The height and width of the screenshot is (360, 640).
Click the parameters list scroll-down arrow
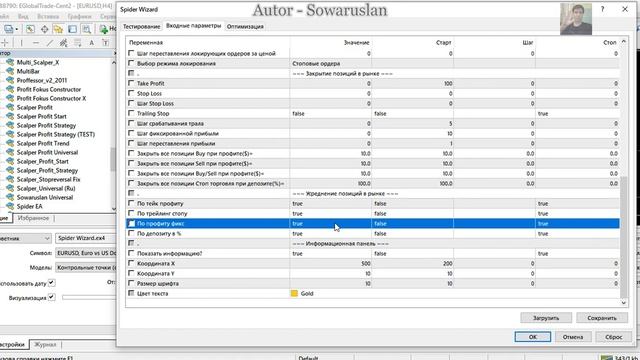point(623,302)
